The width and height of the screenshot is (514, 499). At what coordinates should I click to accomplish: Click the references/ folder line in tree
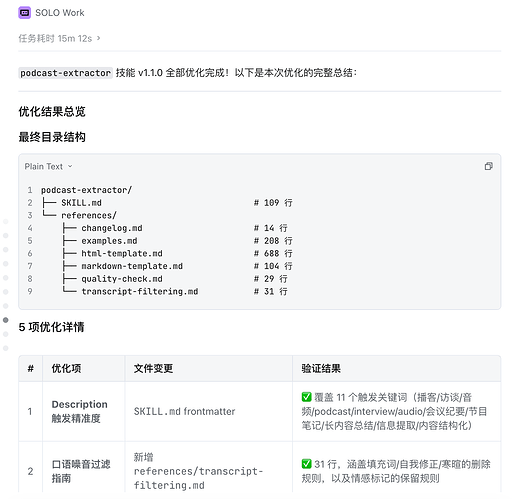(89, 215)
